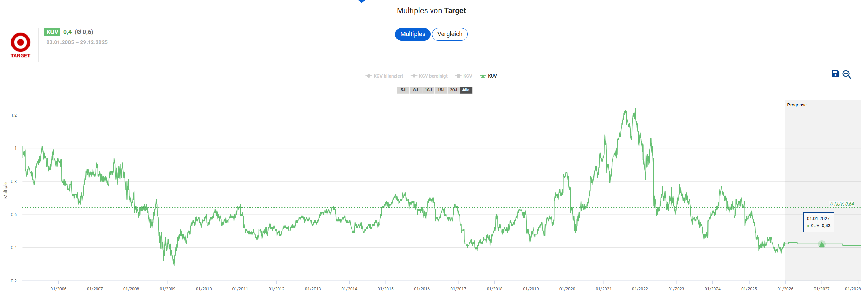Image resolution: width=868 pixels, height=298 pixels.
Task: Select the Alle time range
Action: [466, 90]
